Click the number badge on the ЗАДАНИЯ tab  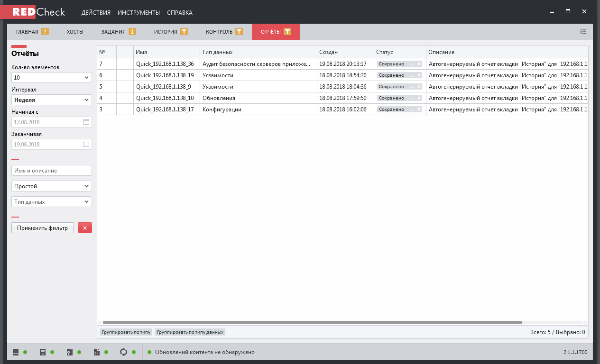(132, 32)
